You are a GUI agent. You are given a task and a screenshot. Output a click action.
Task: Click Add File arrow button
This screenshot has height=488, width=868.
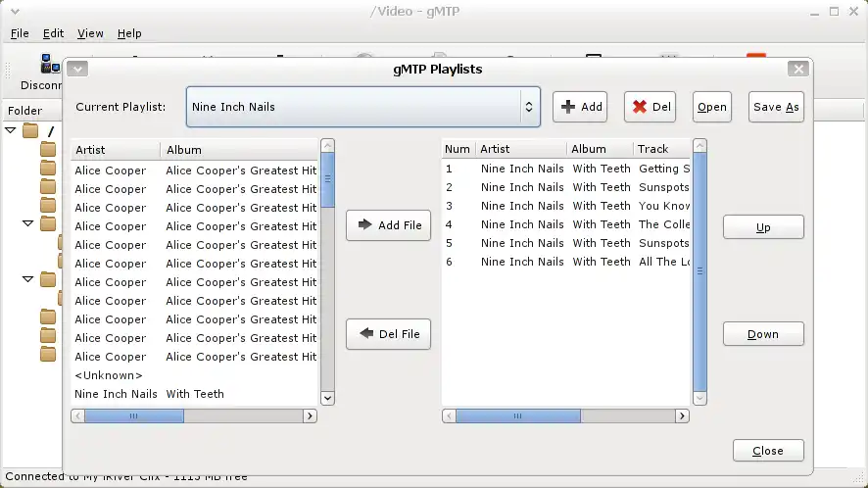(388, 225)
